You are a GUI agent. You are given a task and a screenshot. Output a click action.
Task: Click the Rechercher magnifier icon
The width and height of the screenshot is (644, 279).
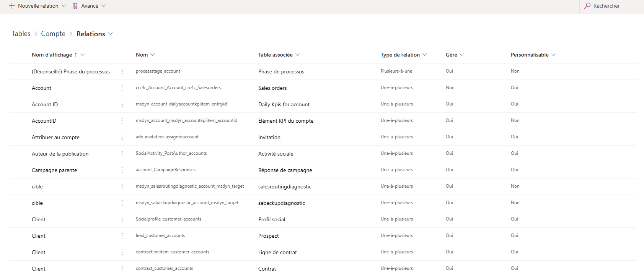coord(587,6)
